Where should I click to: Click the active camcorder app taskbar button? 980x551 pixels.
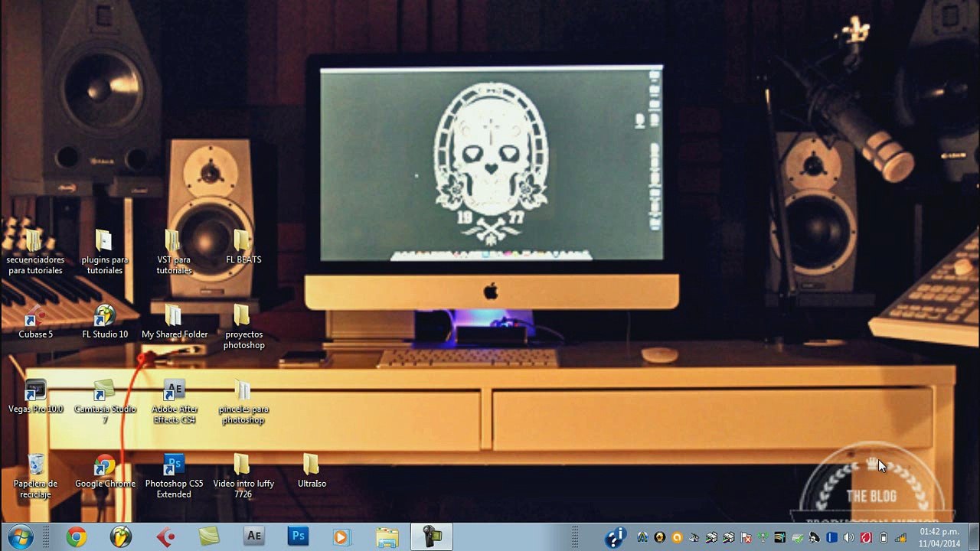tap(431, 537)
